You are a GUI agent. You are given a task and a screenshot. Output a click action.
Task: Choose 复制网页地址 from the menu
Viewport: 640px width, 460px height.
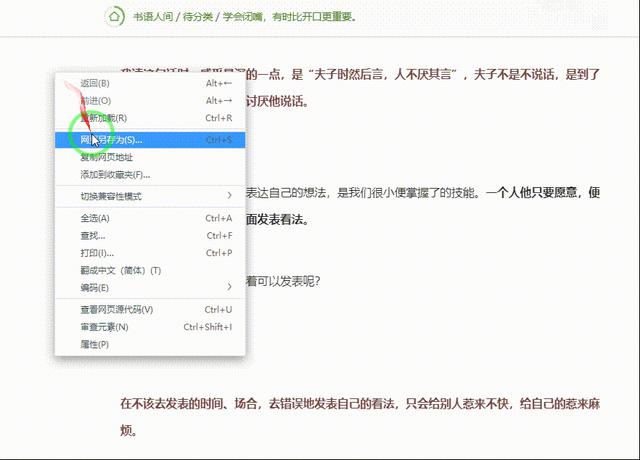point(150,157)
